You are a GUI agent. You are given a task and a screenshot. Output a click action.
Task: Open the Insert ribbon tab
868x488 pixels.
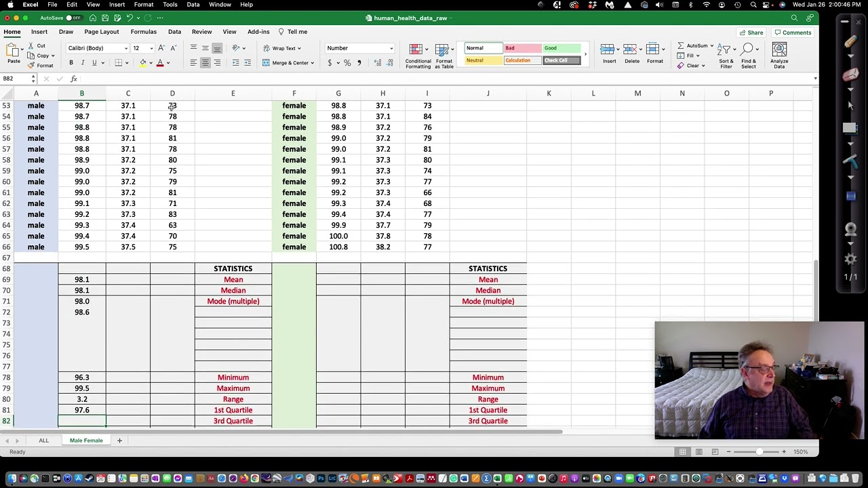pos(39,32)
